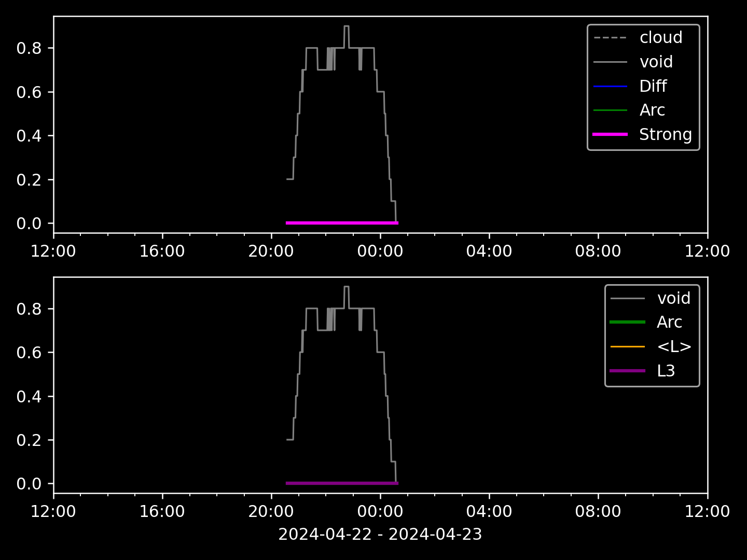The image size is (747, 560).
Task: Click the 0.6 y-axis label on top plot
Action: tap(29, 92)
